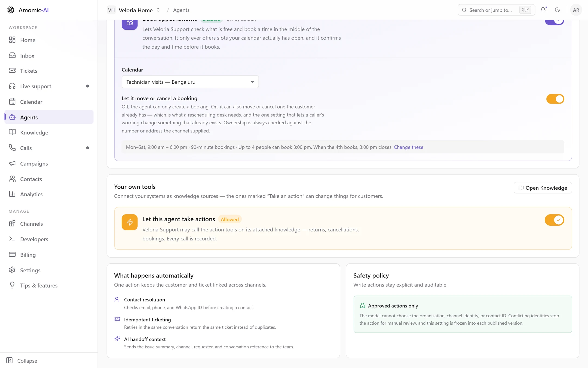Open Campaigns from the sidebar
The height and width of the screenshot is (368, 588).
(x=49, y=163)
